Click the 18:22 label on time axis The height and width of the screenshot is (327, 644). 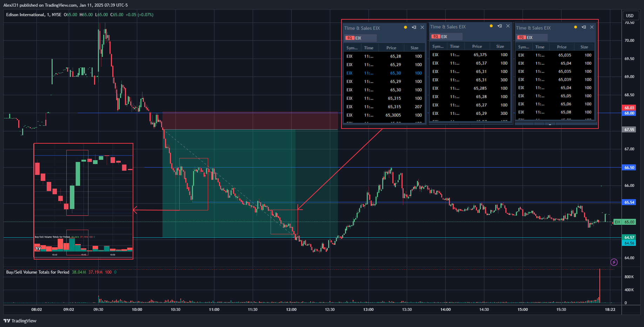point(610,309)
